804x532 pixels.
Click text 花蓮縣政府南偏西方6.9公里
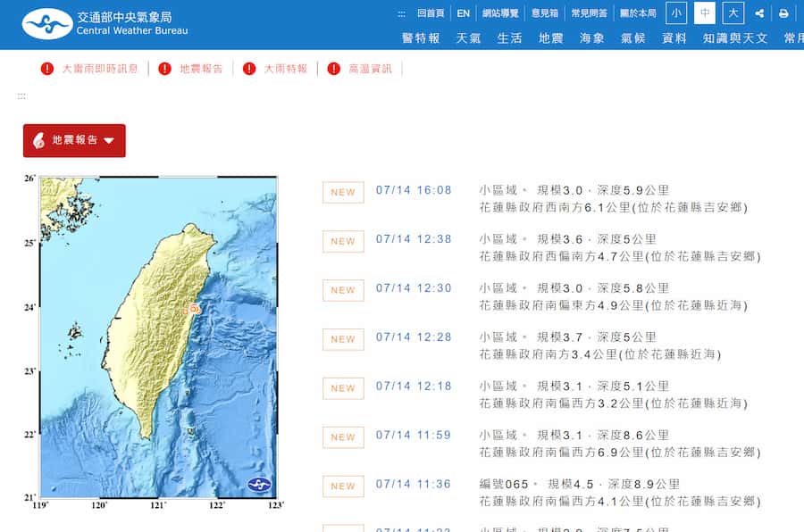(562, 452)
